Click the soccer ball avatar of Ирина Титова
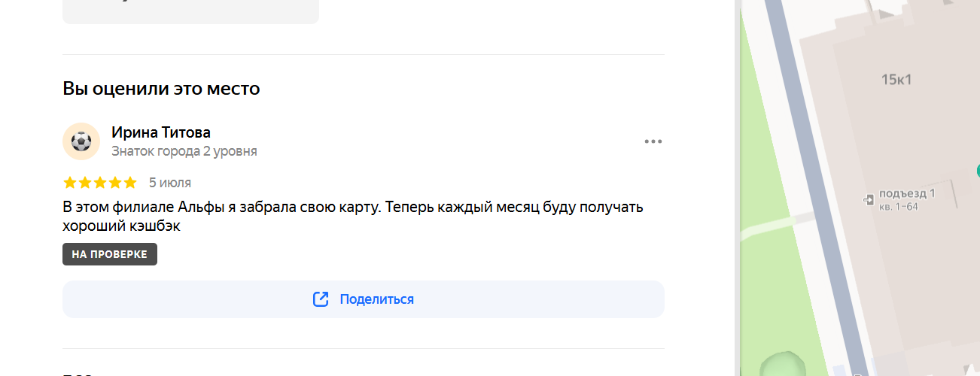 [81, 141]
